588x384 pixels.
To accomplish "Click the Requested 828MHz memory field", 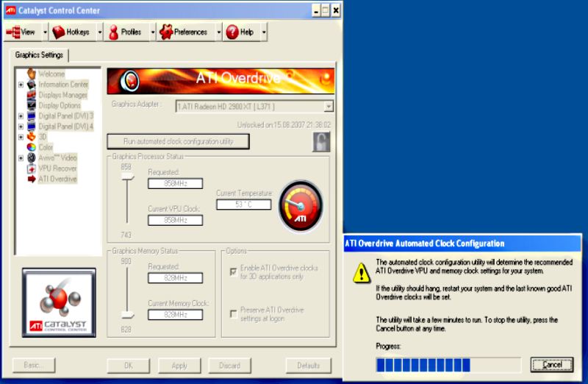I will coord(176,278).
